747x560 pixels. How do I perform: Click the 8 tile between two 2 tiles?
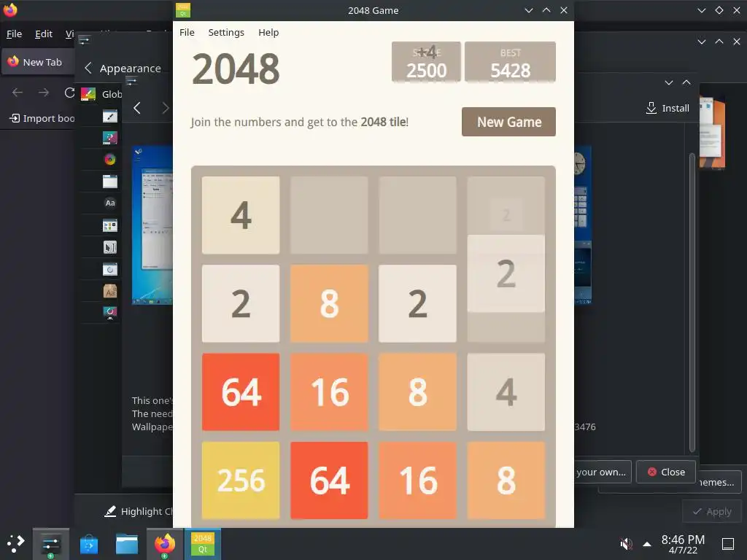pyautogui.click(x=329, y=303)
